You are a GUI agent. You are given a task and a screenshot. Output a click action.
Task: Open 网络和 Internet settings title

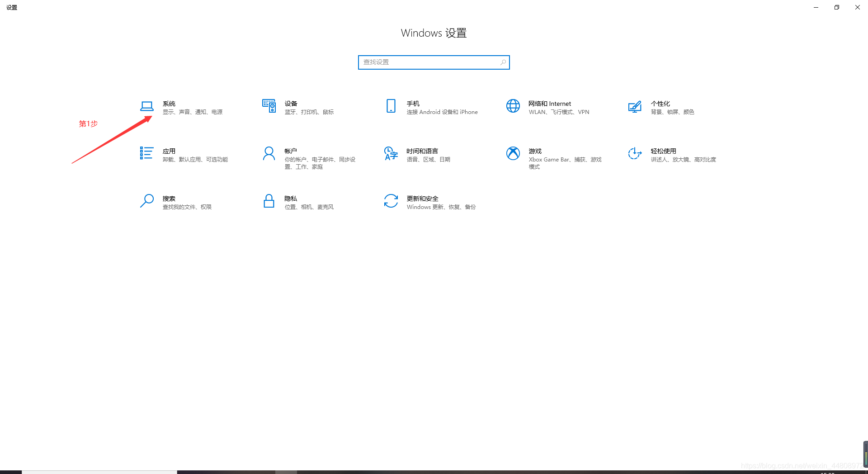(x=550, y=104)
